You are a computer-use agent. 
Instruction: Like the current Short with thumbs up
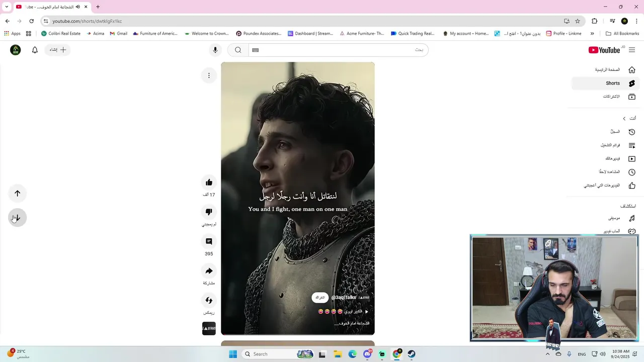point(209,182)
